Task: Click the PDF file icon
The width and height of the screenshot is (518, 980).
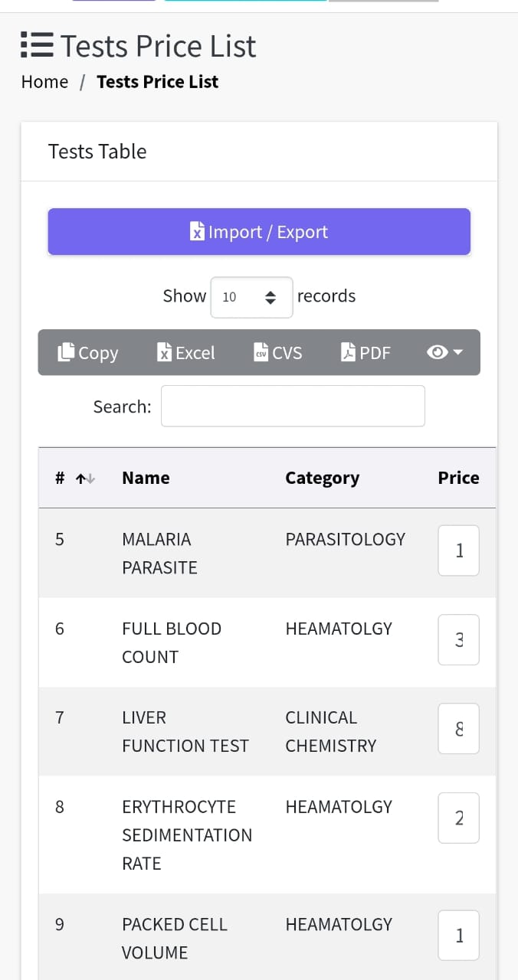Action: tap(349, 352)
